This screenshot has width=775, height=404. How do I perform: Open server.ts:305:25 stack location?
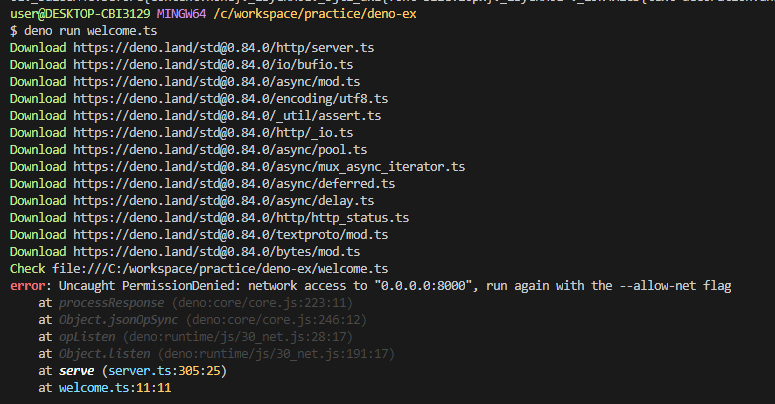click(164, 370)
